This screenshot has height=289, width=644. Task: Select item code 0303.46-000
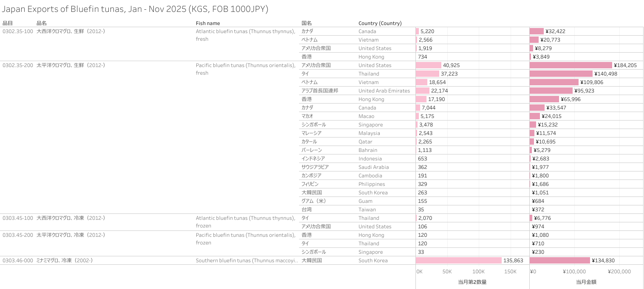coord(18,261)
